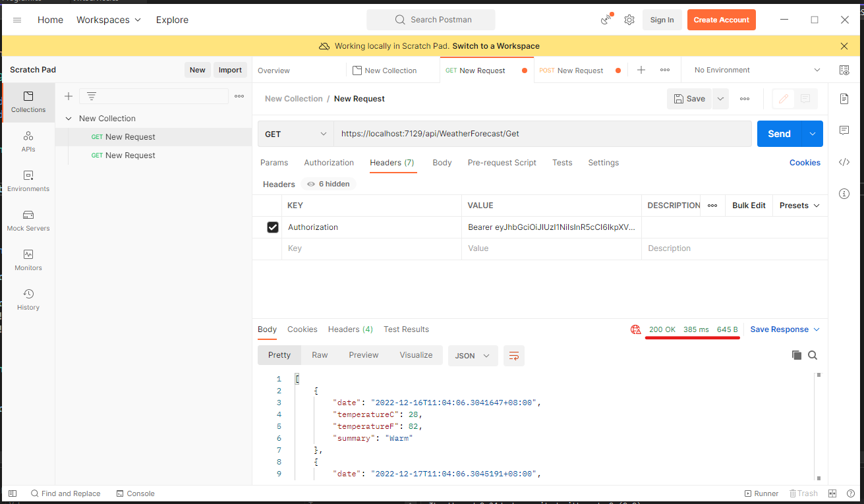Select the Mock Servers sidebar icon
This screenshot has width=864, height=504.
[28, 221]
